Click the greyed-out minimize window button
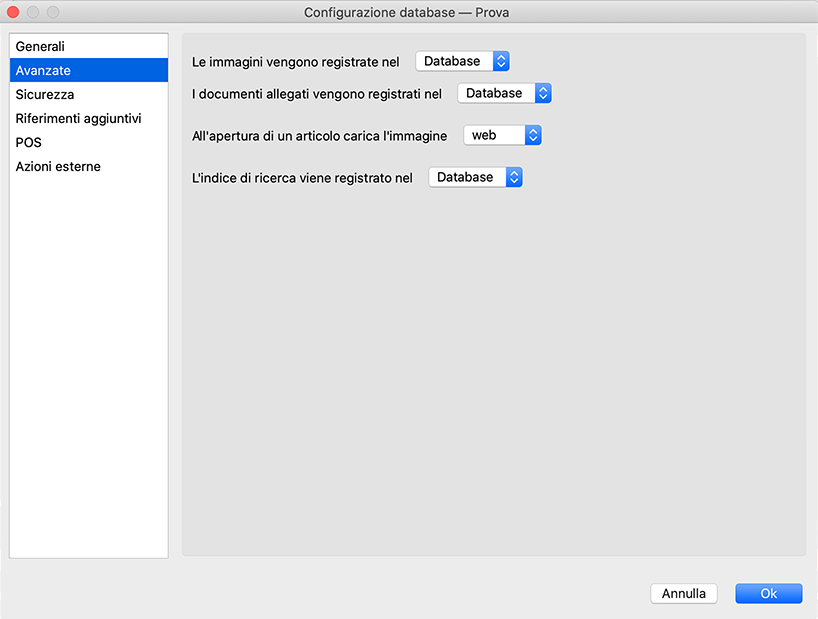Viewport: 818px width, 619px height. (x=33, y=13)
